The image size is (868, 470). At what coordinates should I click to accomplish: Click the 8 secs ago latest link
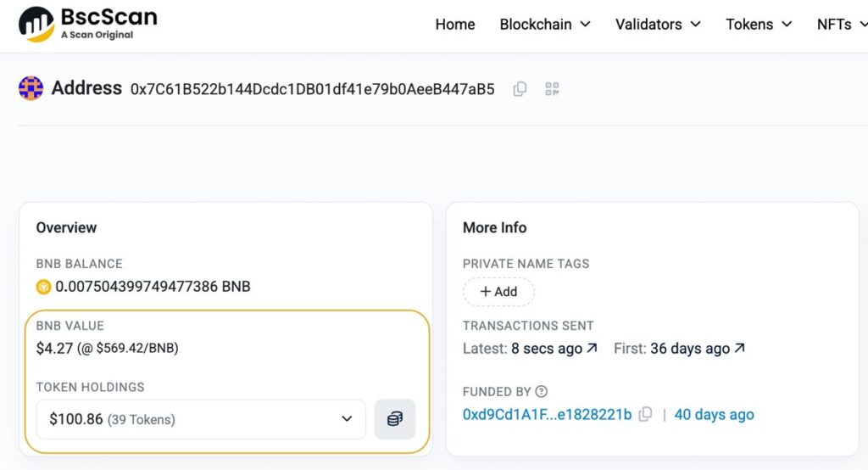tap(547, 349)
